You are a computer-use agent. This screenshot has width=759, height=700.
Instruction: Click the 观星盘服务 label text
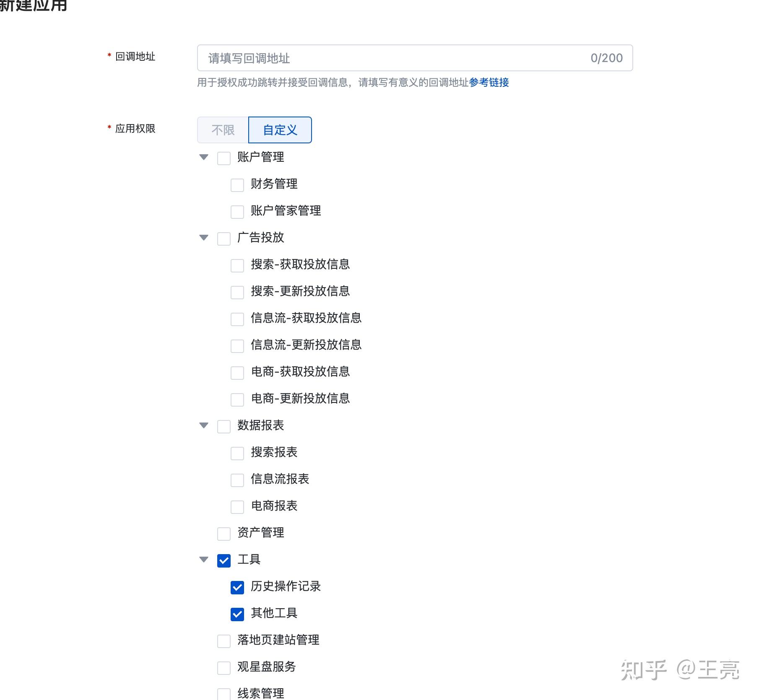click(x=267, y=667)
